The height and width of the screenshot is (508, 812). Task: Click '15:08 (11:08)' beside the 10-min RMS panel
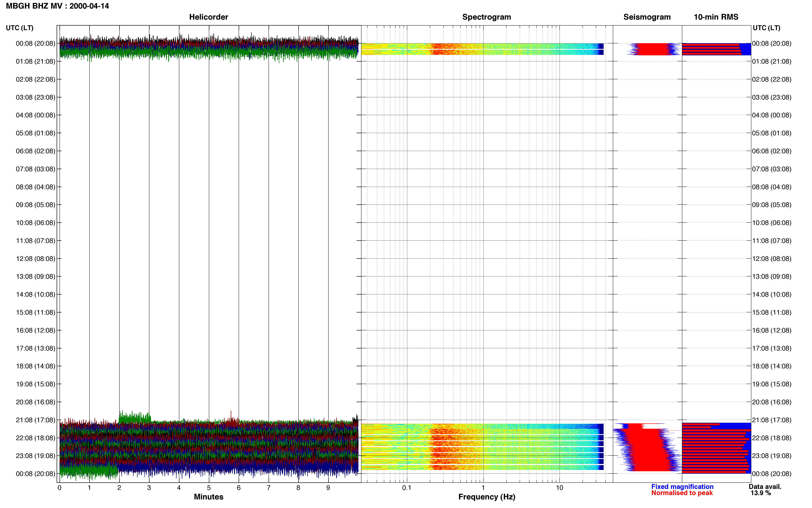point(771,313)
